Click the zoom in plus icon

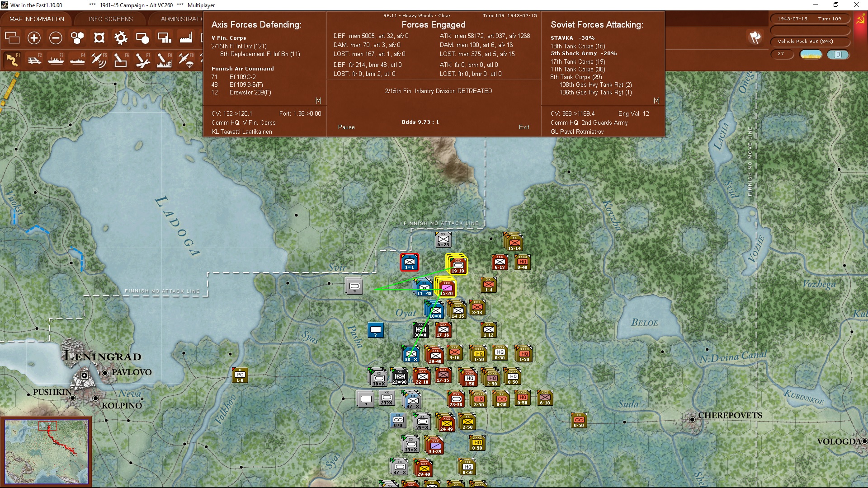click(34, 38)
